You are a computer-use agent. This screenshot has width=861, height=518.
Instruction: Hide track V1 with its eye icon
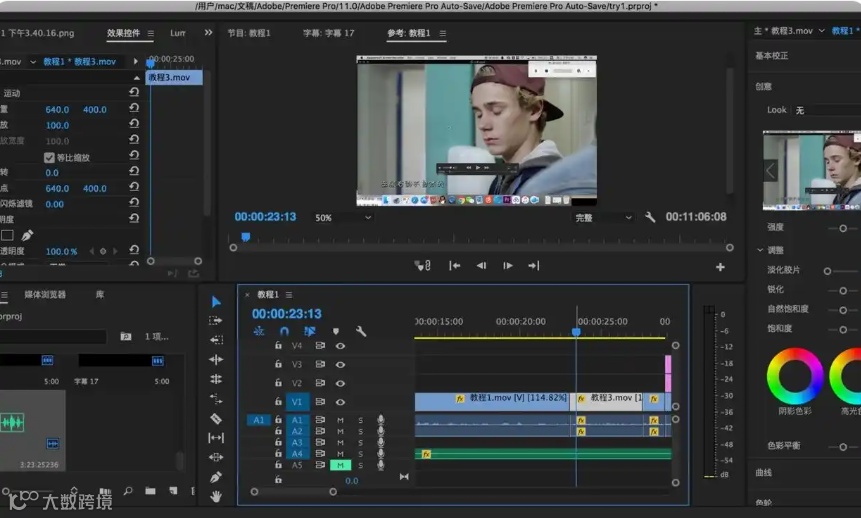(340, 402)
